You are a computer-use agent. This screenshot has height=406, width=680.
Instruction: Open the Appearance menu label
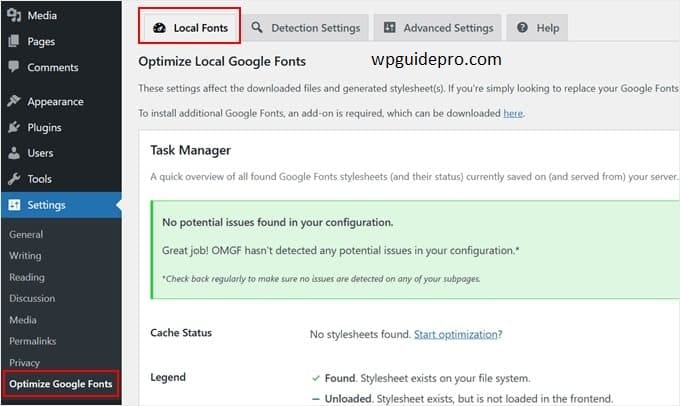click(x=56, y=102)
